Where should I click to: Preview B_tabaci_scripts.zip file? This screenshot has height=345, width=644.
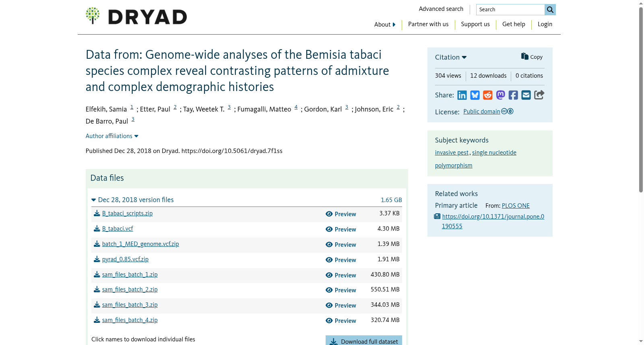pyautogui.click(x=341, y=214)
